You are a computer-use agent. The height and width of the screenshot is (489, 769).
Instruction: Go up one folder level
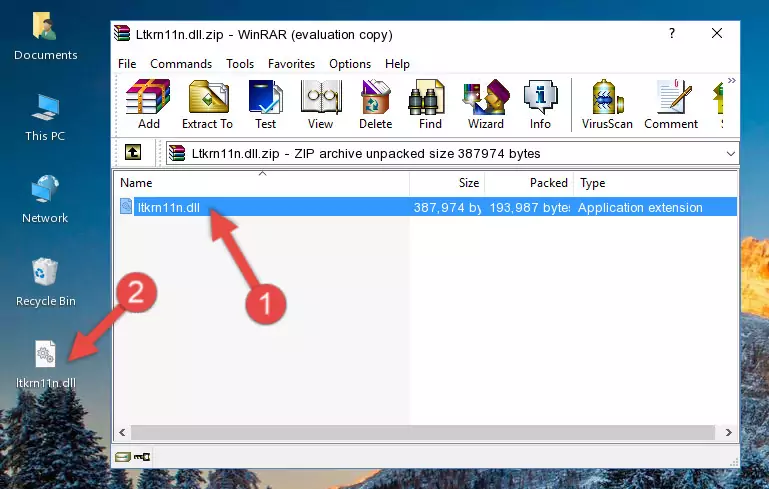133,153
